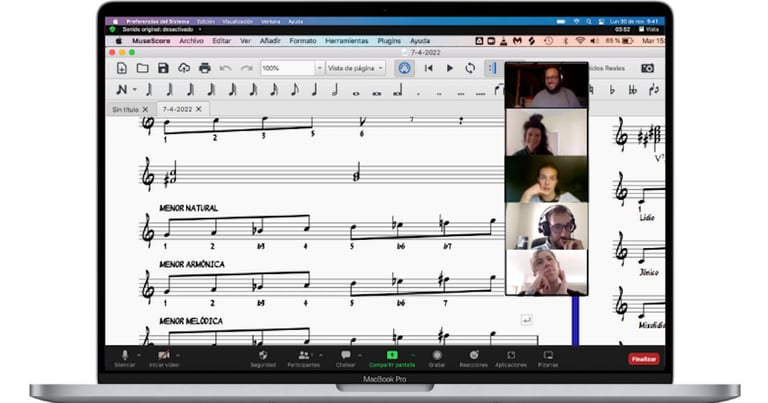Select the 128th note duration
Image resolution: width=768 pixels, height=403 pixels.
tap(212, 89)
